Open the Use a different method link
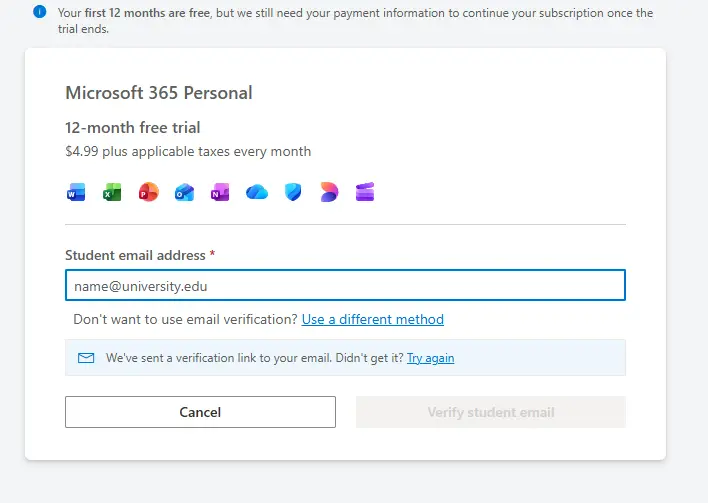This screenshot has width=708, height=503. point(373,319)
